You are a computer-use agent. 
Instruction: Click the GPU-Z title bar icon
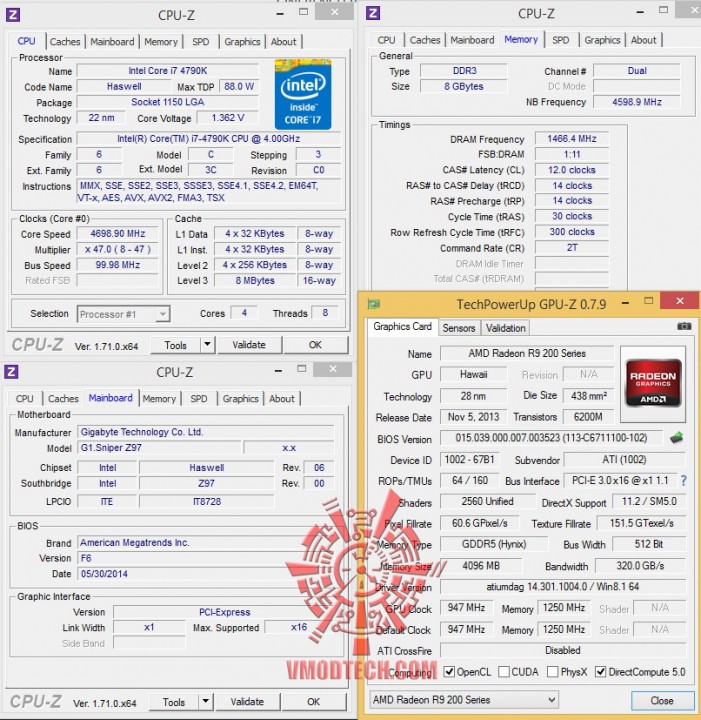click(374, 304)
